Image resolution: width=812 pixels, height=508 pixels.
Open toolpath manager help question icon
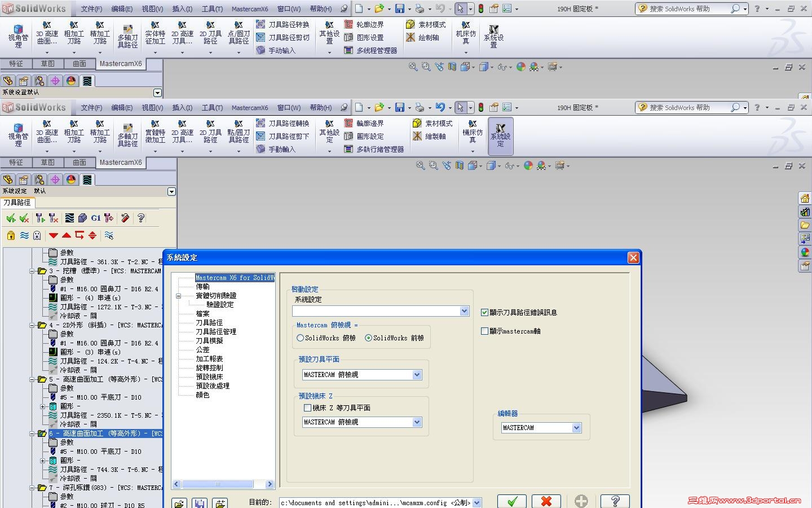(141, 218)
